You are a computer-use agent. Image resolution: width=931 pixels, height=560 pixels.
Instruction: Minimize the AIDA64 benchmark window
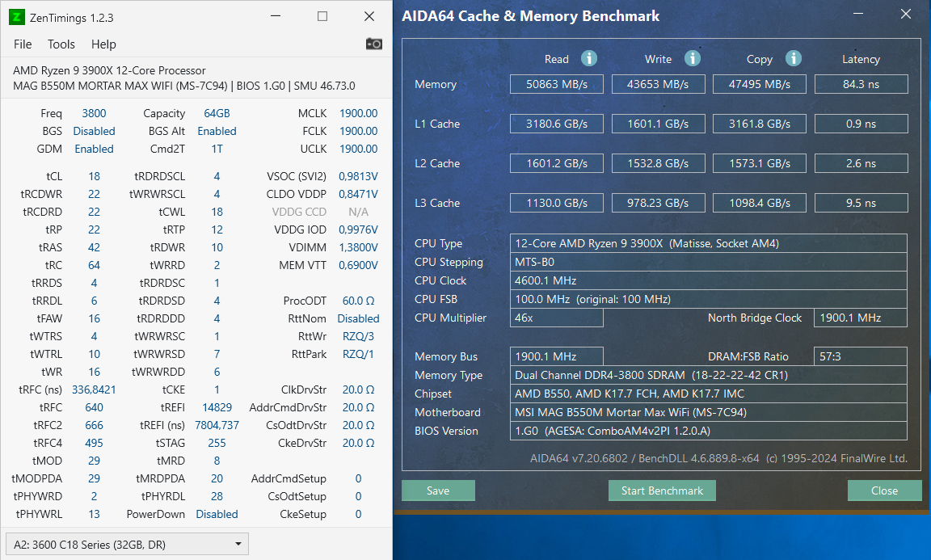858,14
